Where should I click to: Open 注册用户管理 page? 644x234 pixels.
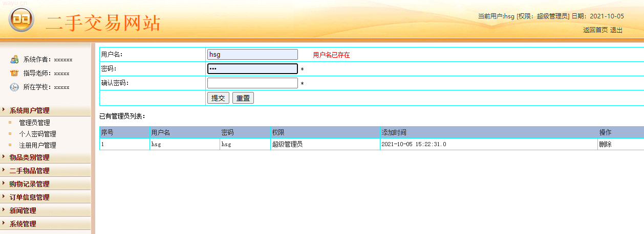(37, 145)
